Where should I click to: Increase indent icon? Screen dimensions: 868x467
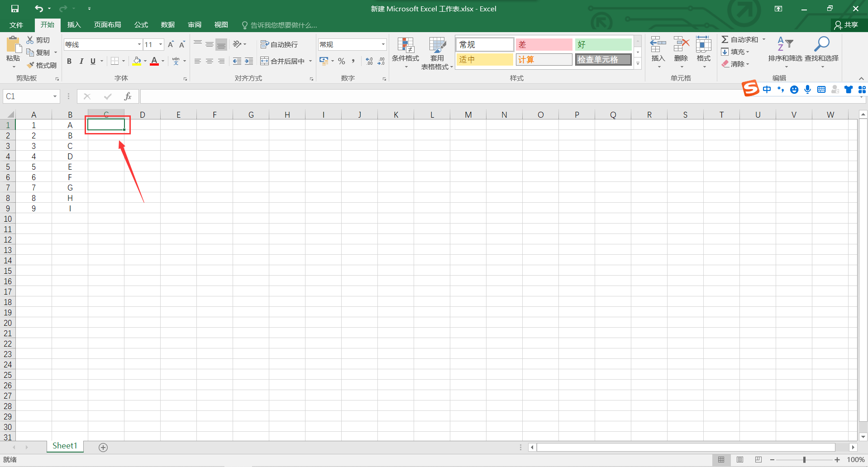[x=249, y=61]
